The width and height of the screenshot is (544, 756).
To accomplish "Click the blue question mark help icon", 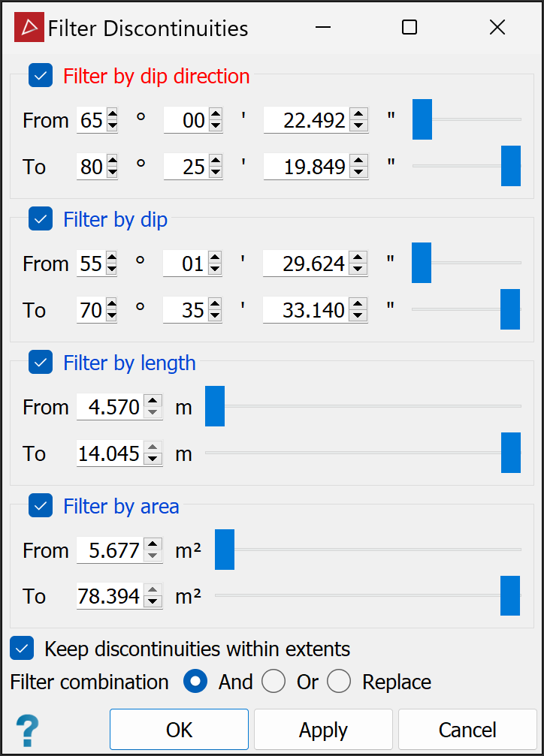I will pyautogui.click(x=27, y=730).
